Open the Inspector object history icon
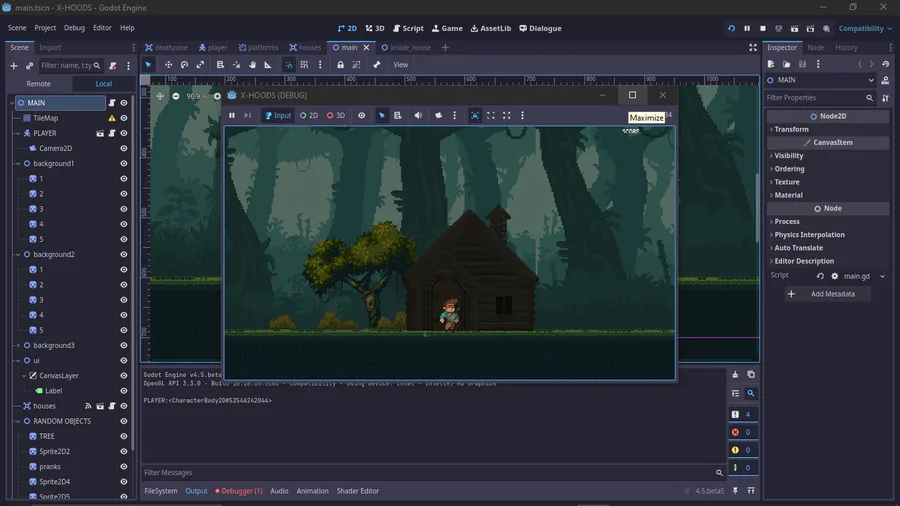Image resolution: width=900 pixels, height=506 pixels. pos(886,64)
